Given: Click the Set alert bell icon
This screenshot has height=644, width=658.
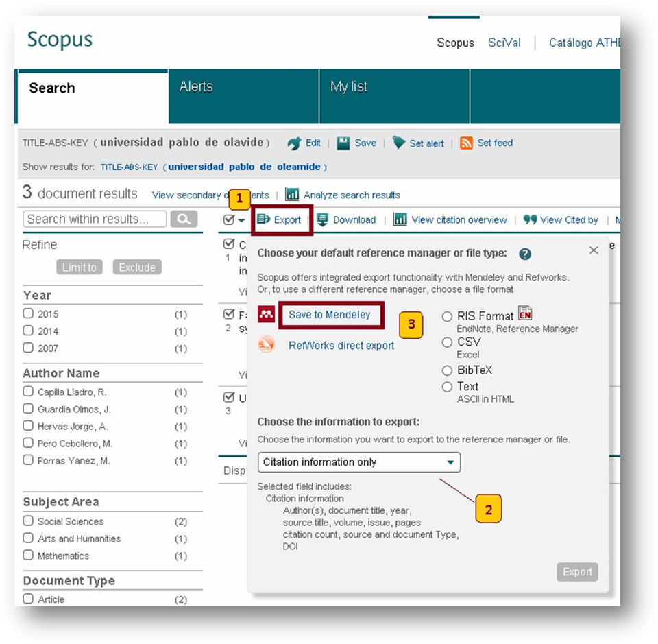Looking at the screenshot, I should [399, 143].
